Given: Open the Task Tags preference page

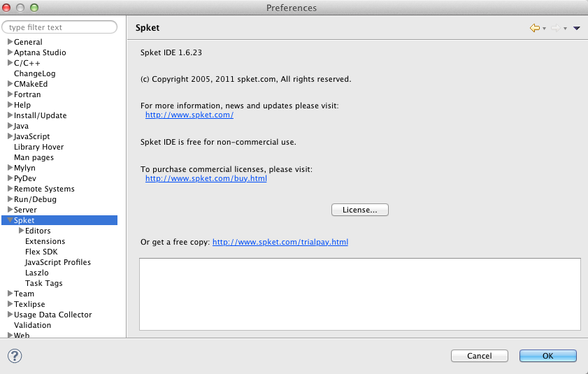Looking at the screenshot, I should click(43, 283).
